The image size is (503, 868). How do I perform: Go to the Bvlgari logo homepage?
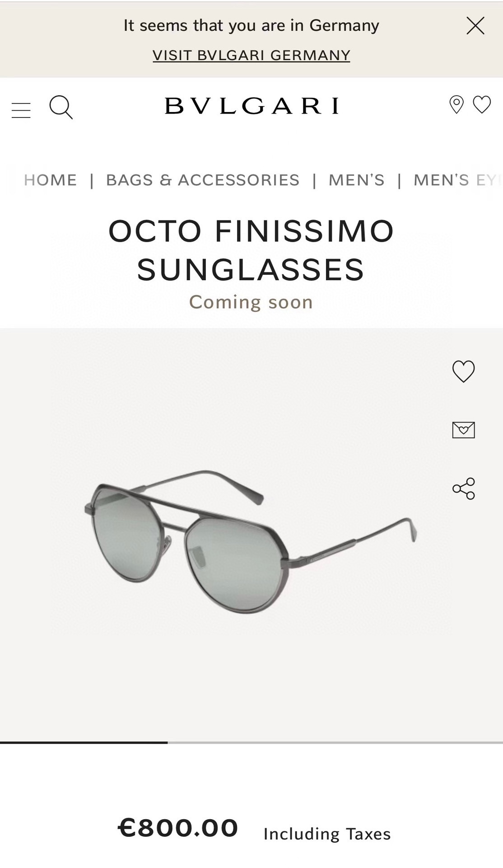(x=251, y=106)
